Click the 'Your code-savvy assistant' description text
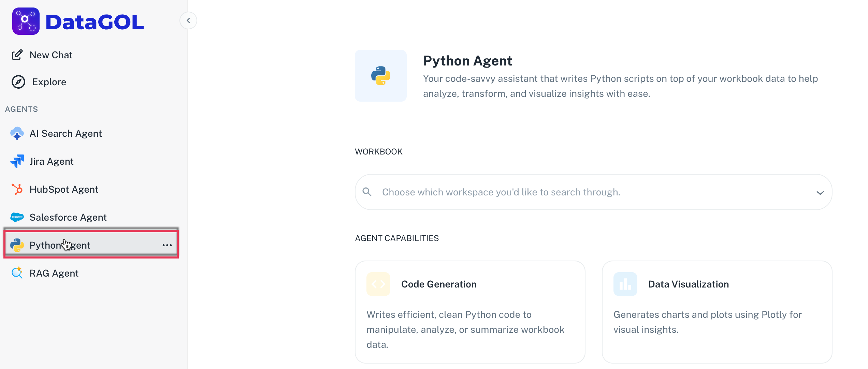This screenshot has height=369, width=868. click(x=620, y=86)
